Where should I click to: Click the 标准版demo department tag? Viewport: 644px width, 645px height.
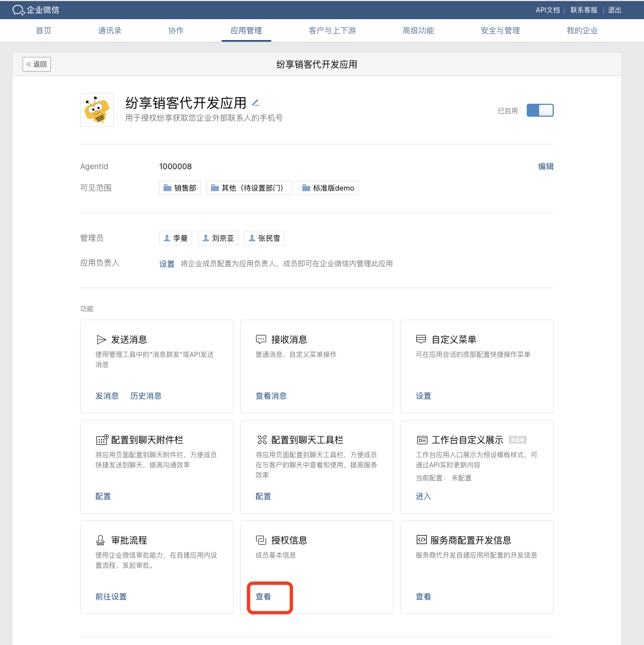[x=328, y=188]
